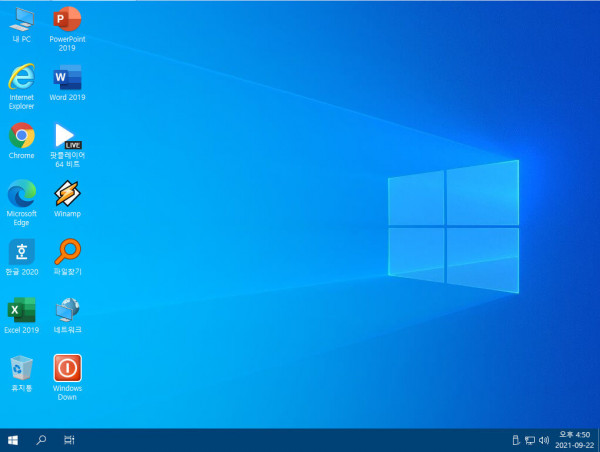This screenshot has height=452, width=600.
Task: Click the Show desktop strip at taskbar end
Action: [598, 440]
